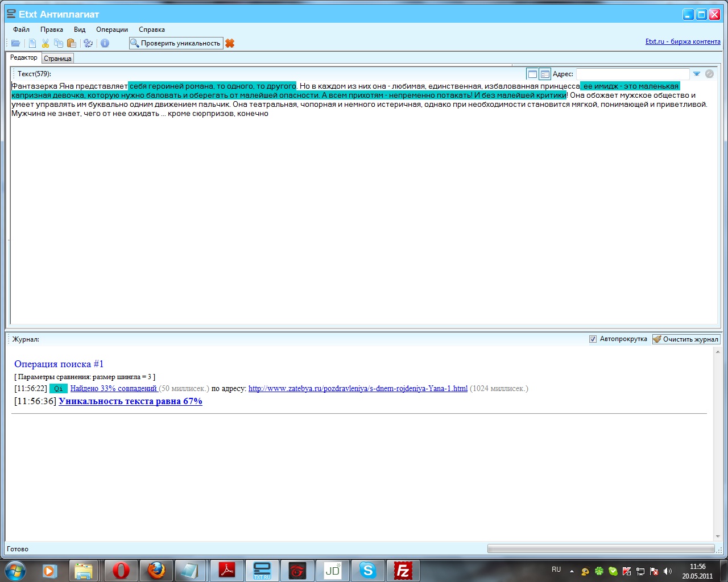728x582 pixels.
Task: Click the paste clipboard icon
Action: click(72, 43)
